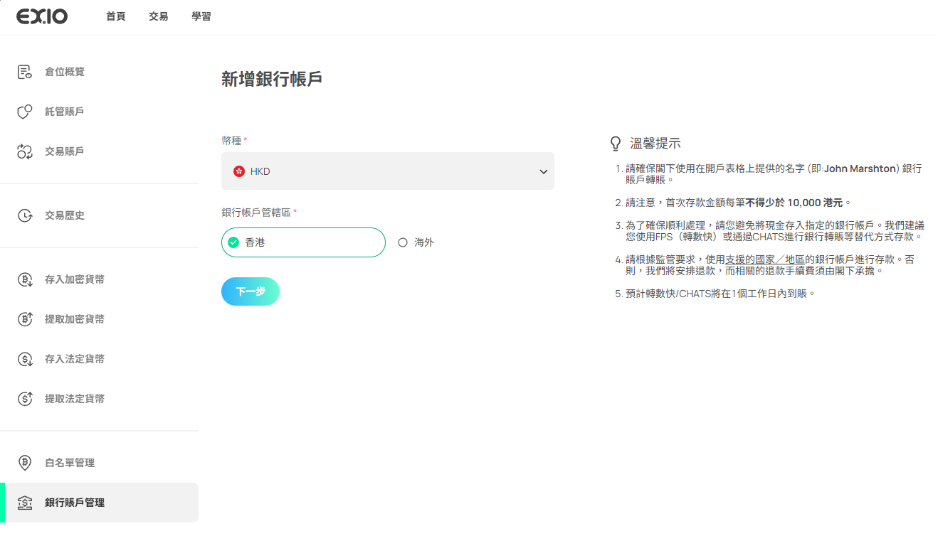The width and height of the screenshot is (936, 541).
Task: Click the 交易賬戶 sidebar icon
Action: coord(25,152)
